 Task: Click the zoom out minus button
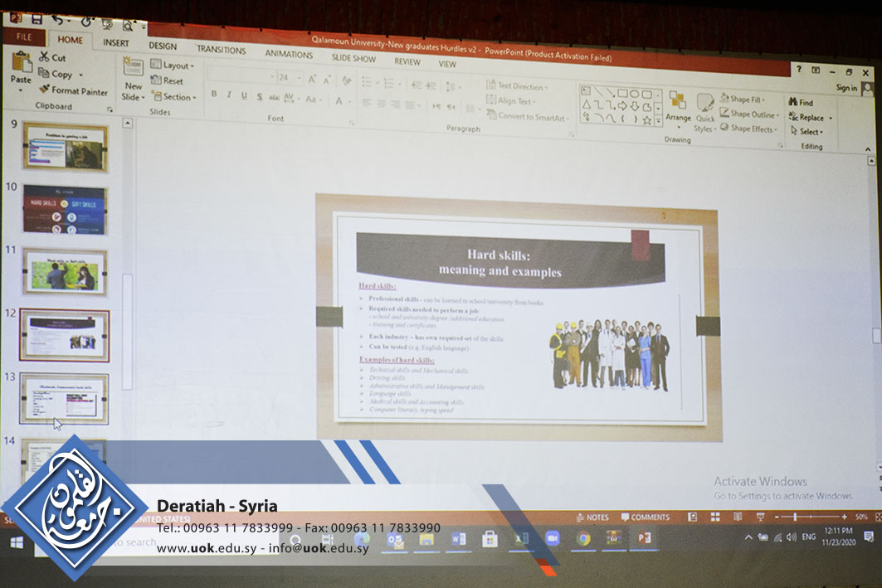(777, 517)
